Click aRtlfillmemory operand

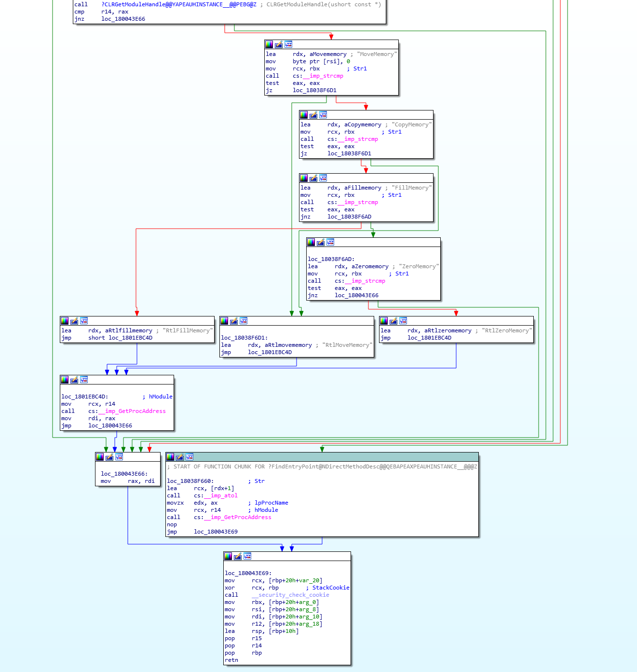point(129,330)
